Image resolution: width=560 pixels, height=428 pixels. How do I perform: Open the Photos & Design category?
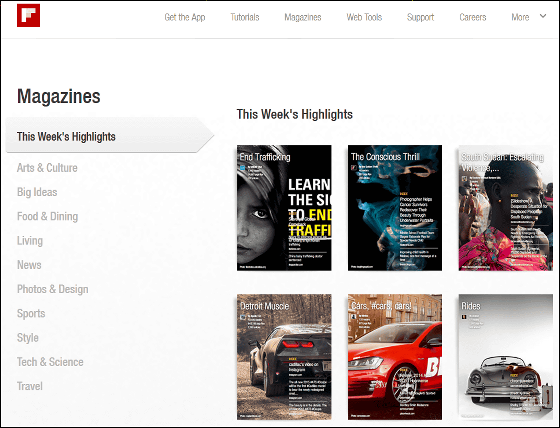pyautogui.click(x=52, y=289)
